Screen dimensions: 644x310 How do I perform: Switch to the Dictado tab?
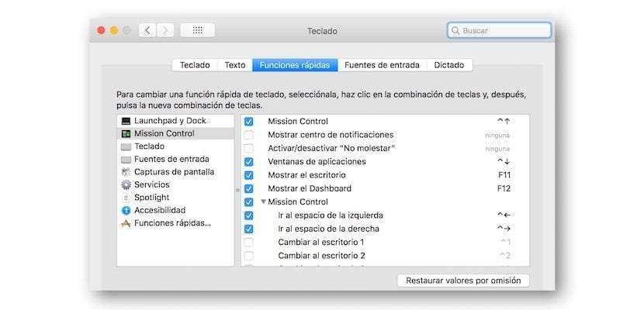pyautogui.click(x=449, y=65)
